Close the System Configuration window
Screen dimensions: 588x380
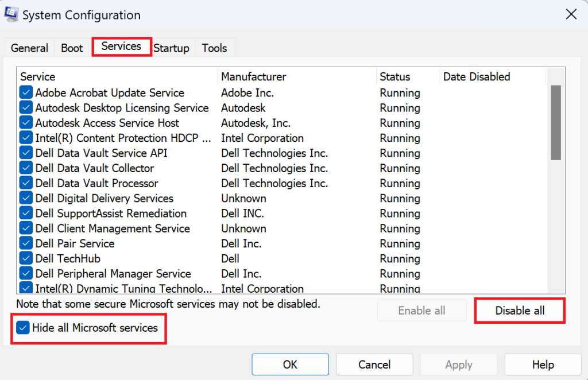coord(571,15)
